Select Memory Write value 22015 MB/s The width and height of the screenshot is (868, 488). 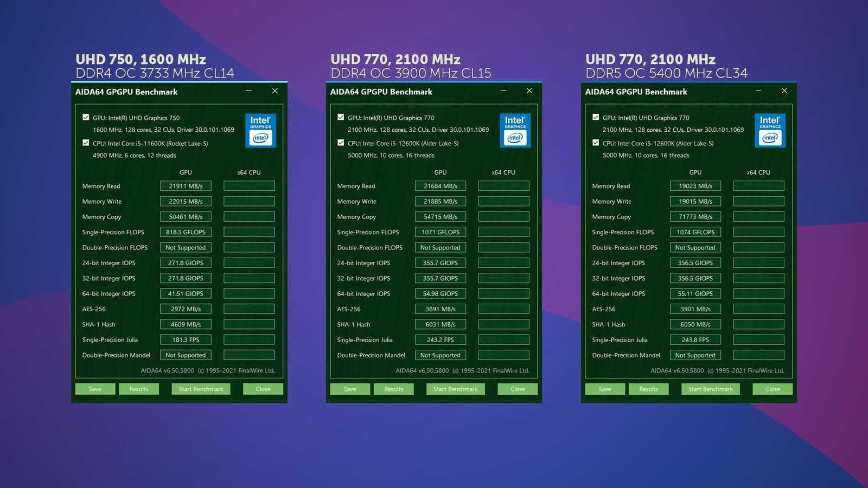(x=186, y=201)
